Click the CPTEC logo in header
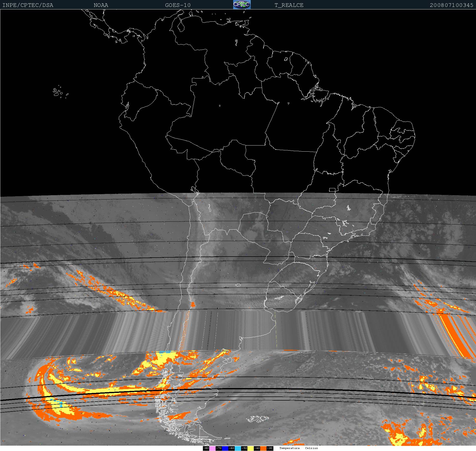This screenshot has width=476, height=451. pyautogui.click(x=242, y=5)
